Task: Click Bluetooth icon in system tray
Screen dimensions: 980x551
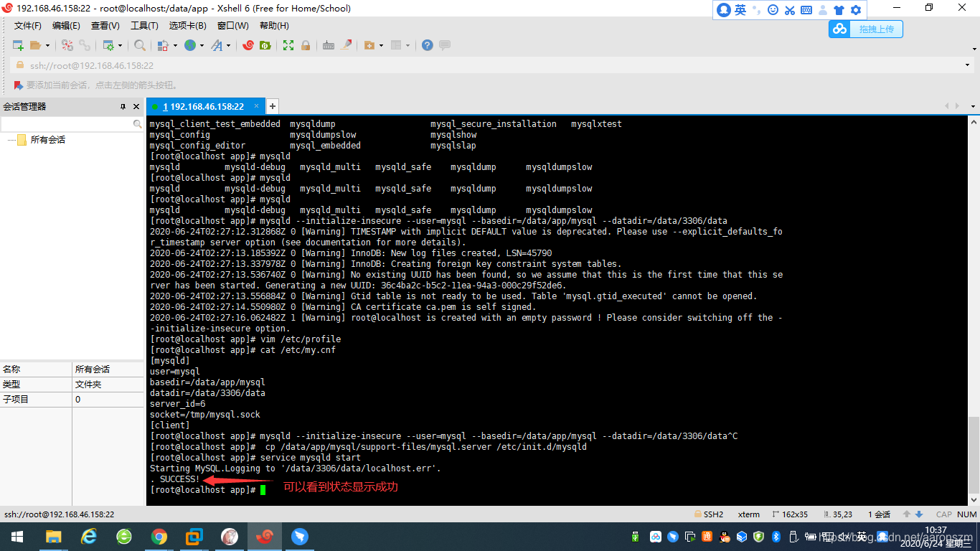Action: click(x=776, y=537)
